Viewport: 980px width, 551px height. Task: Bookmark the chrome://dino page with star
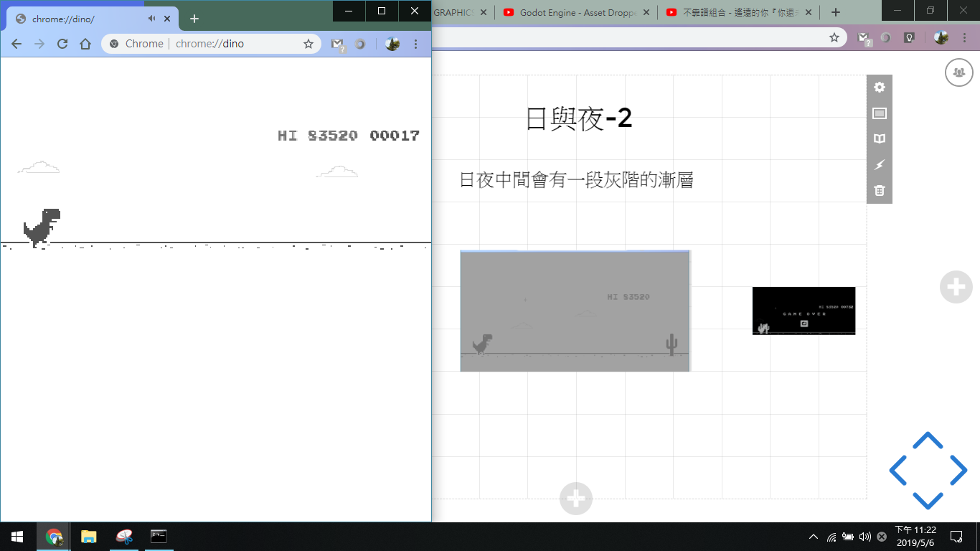[x=308, y=44]
